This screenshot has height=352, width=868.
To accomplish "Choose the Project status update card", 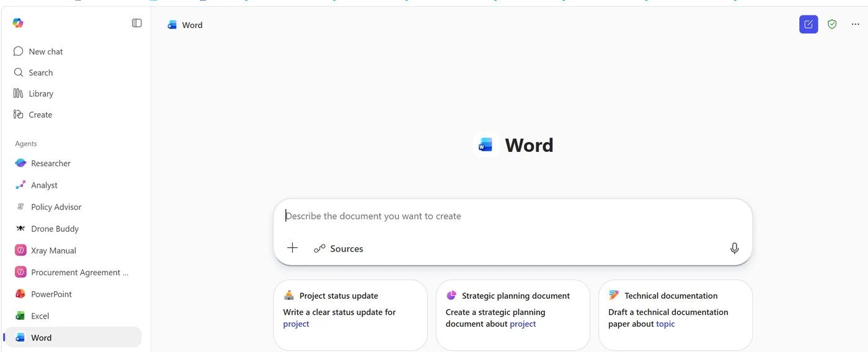I will (x=350, y=315).
